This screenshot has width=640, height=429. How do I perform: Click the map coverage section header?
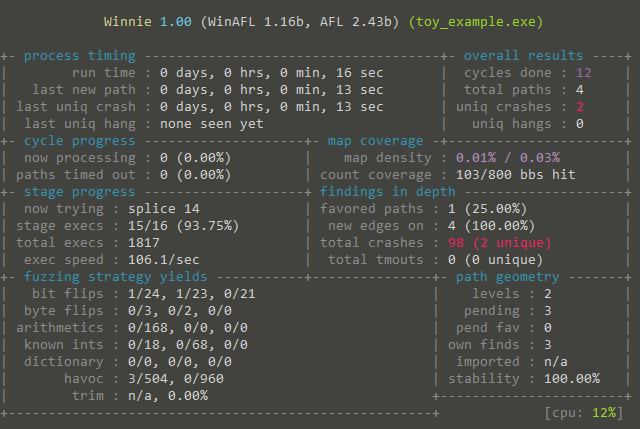coord(376,141)
